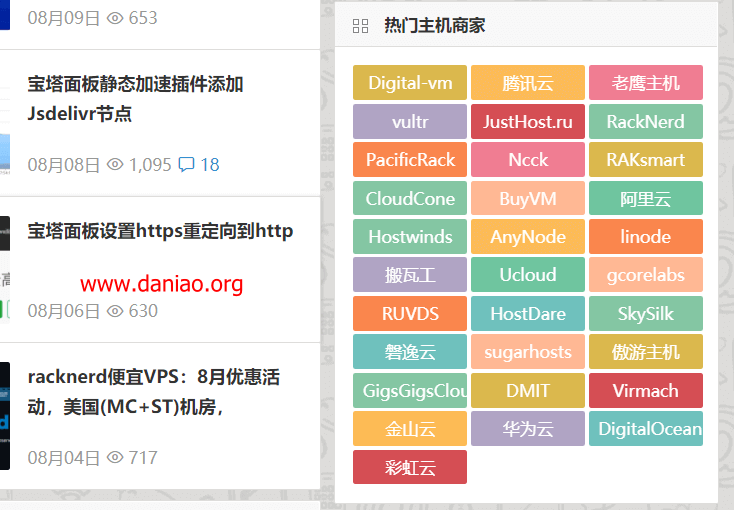The height and width of the screenshot is (510, 734).
Task: Open the GigsGigsCloud tag
Action: coord(410,391)
